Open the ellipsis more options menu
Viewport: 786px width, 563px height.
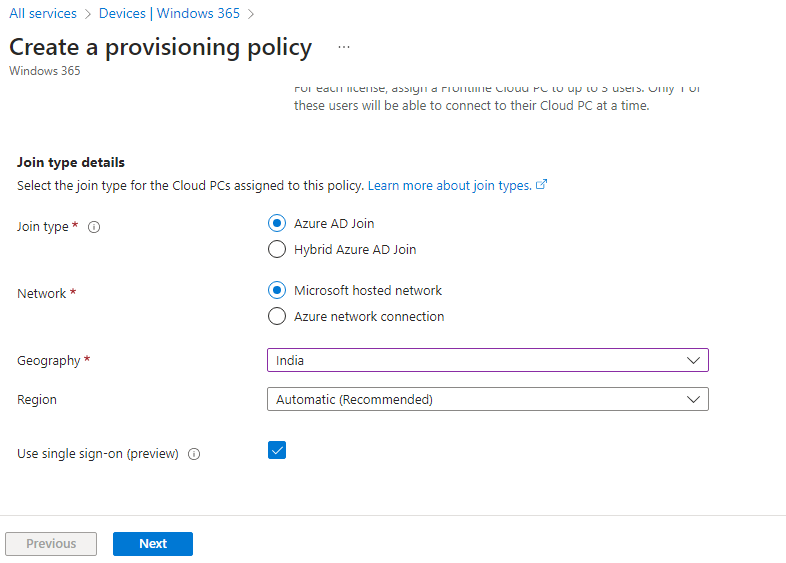(x=343, y=47)
